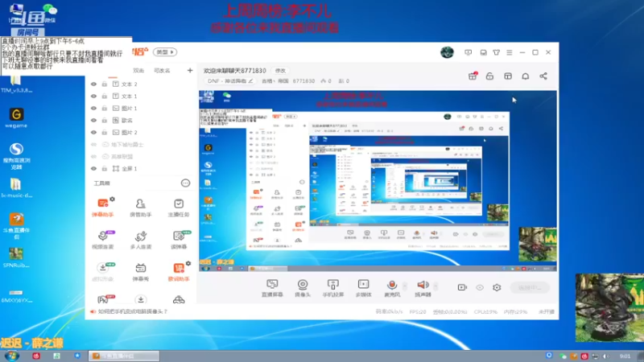The image size is (644, 362).
Task: Open the 读弹幕 read danmaku tool
Action: (179, 240)
